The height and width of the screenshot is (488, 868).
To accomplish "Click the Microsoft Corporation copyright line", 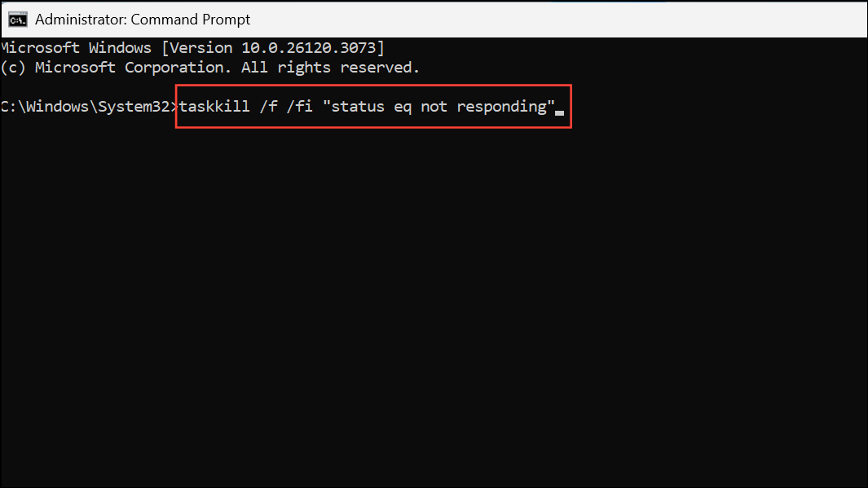I will point(212,67).
